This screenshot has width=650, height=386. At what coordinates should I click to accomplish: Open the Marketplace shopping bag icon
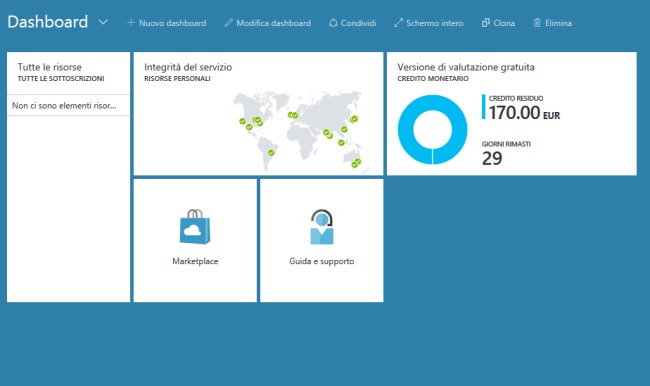pyautogui.click(x=195, y=226)
